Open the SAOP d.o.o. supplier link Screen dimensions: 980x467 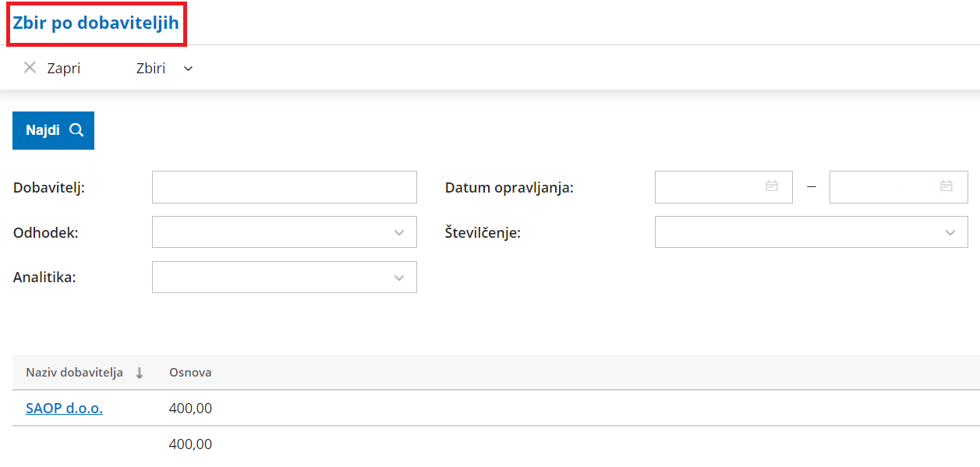point(64,408)
